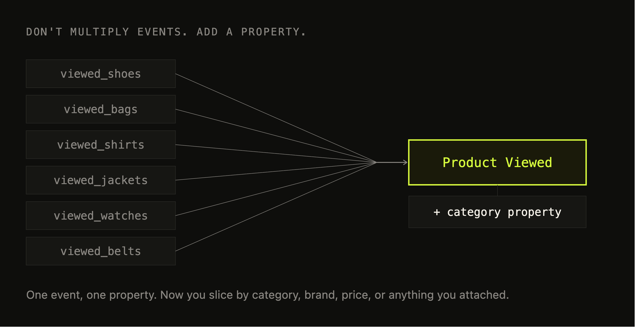Click the point where lines converge
644x336 pixels.
point(376,162)
